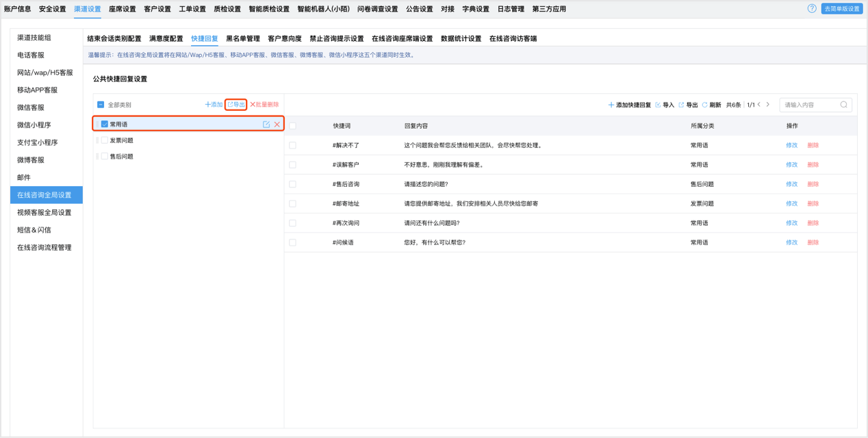The height and width of the screenshot is (438, 868).
Task: Click 刷新 refresh button
Action: (x=711, y=105)
